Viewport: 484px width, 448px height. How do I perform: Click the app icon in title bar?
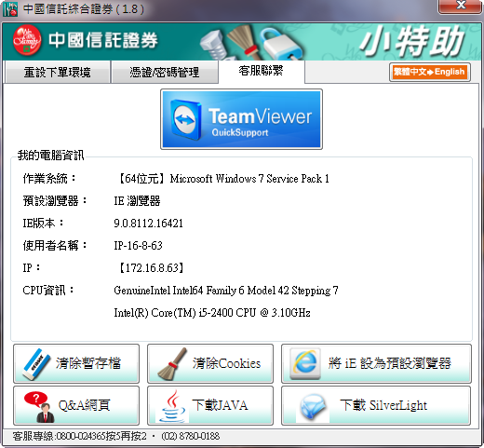click(10, 9)
